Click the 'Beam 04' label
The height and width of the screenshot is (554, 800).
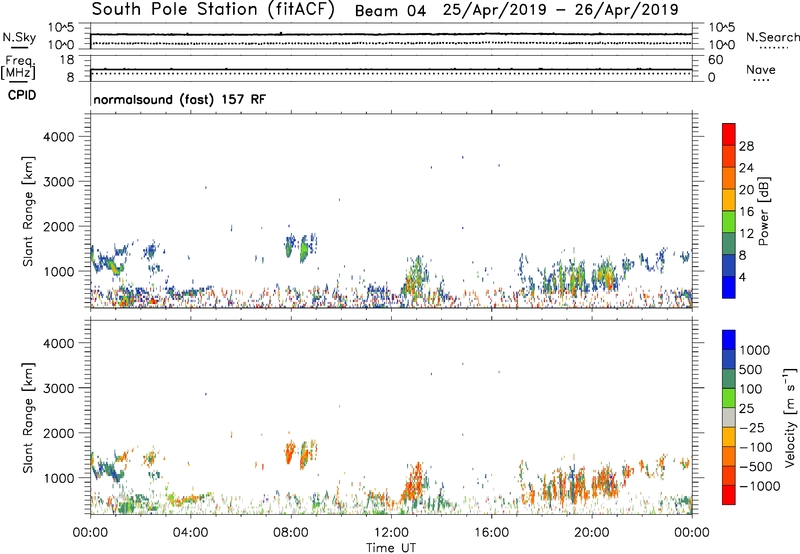390,11
